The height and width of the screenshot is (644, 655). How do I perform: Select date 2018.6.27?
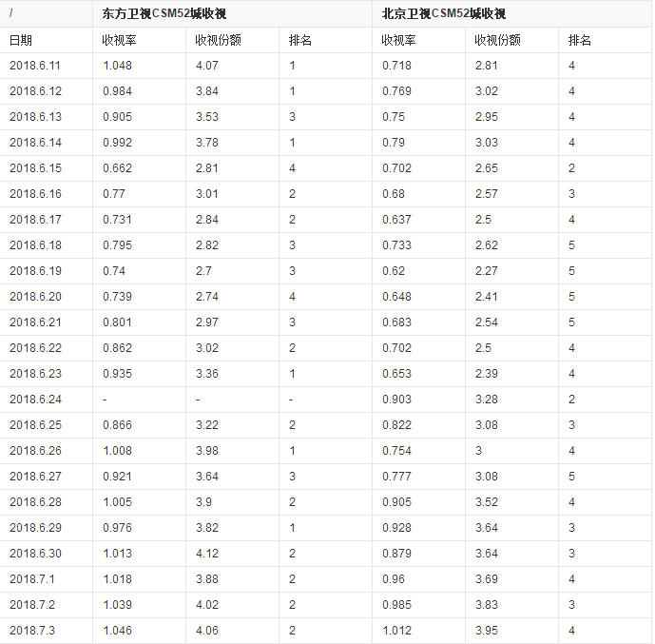[x=35, y=477]
